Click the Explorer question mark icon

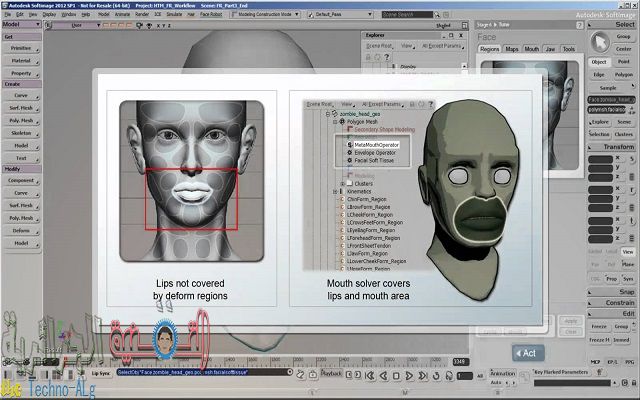tap(386, 57)
